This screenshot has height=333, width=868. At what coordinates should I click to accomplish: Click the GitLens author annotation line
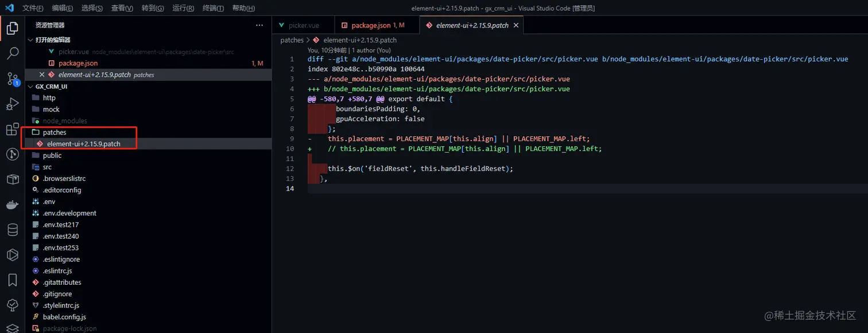349,50
